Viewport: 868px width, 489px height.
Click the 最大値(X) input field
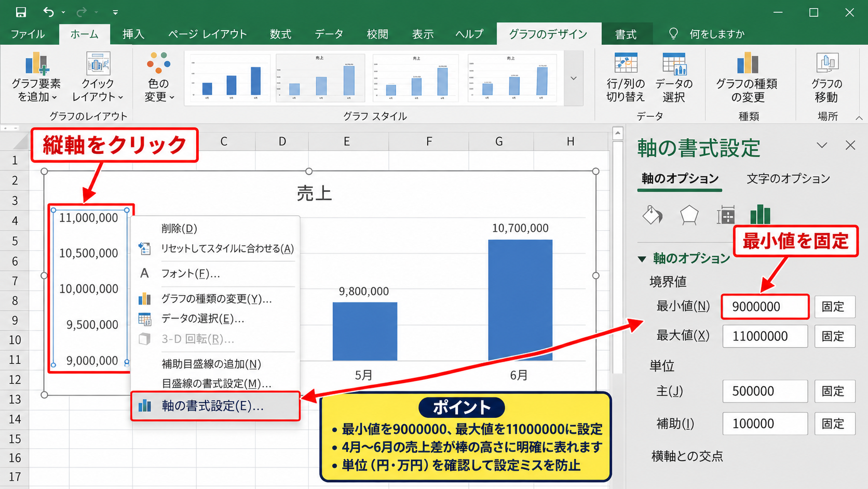[765, 336]
